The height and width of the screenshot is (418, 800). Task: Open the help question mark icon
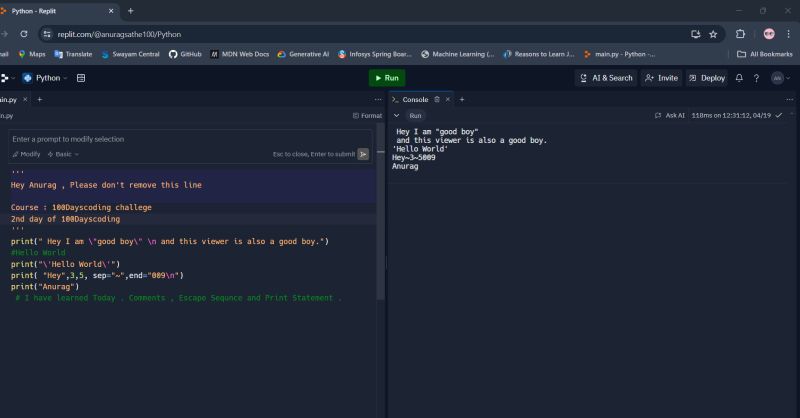pos(755,78)
